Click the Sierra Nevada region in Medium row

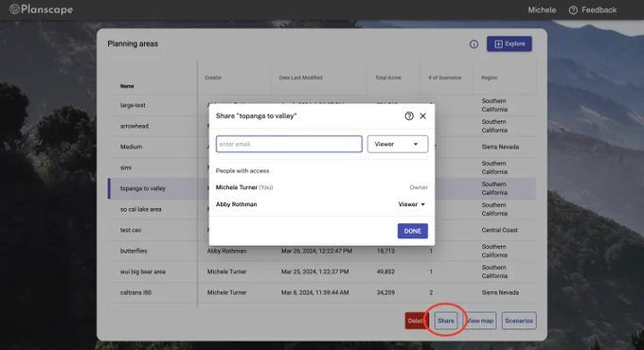click(500, 147)
